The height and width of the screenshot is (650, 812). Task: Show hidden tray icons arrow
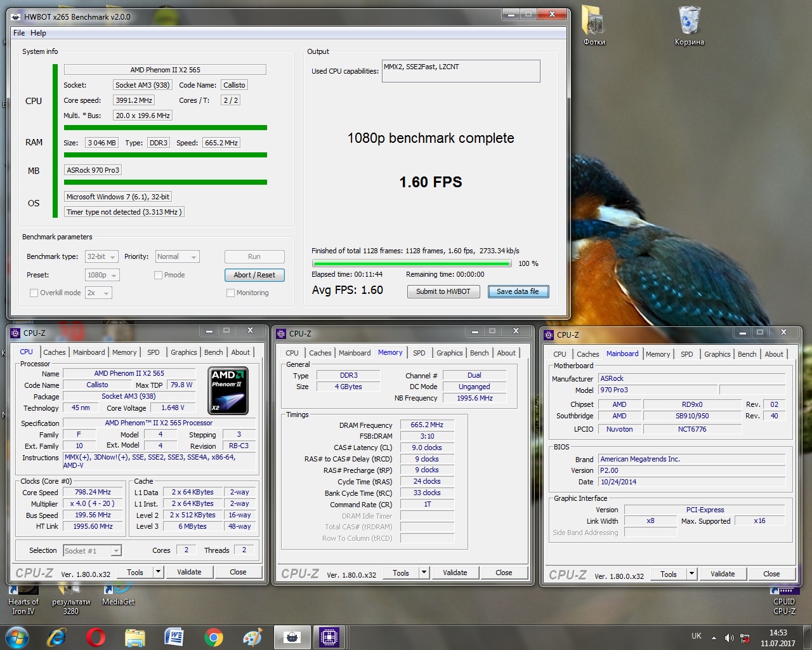714,637
